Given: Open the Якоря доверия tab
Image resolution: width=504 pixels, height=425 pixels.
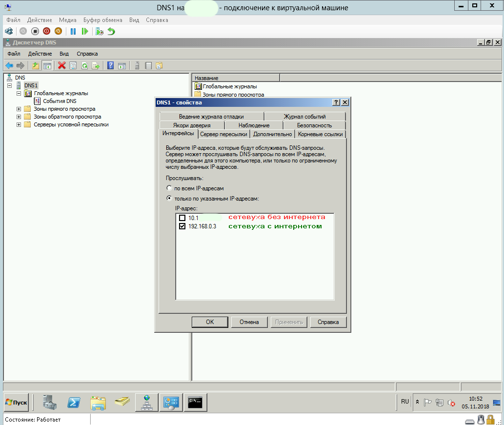Looking at the screenshot, I should tap(192, 125).
